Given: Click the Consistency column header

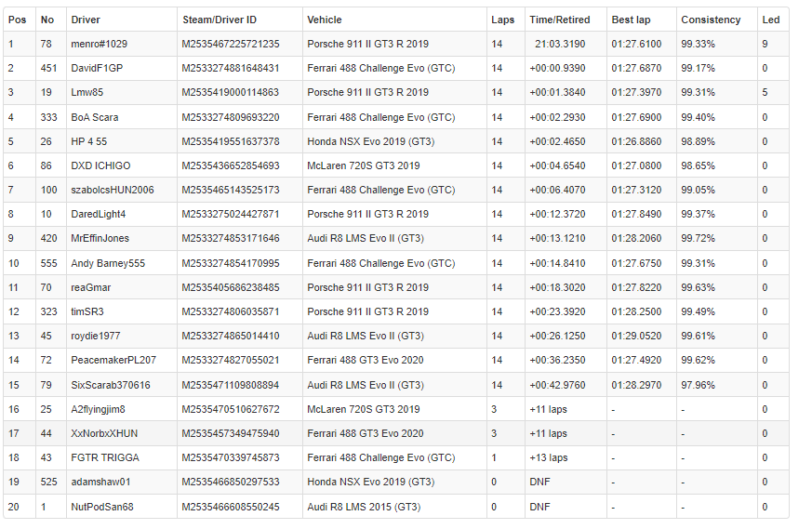Looking at the screenshot, I should pyautogui.click(x=711, y=20).
